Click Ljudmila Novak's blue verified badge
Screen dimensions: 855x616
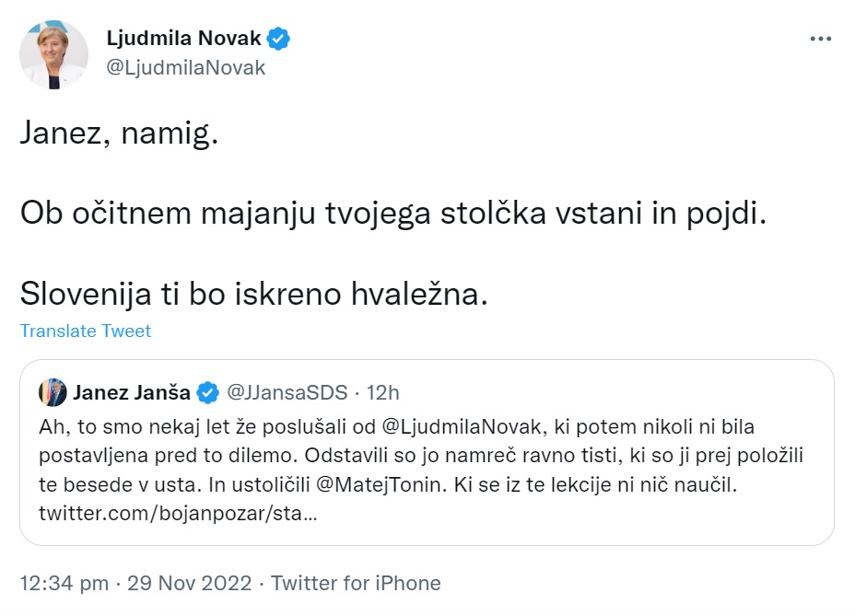coord(279,39)
